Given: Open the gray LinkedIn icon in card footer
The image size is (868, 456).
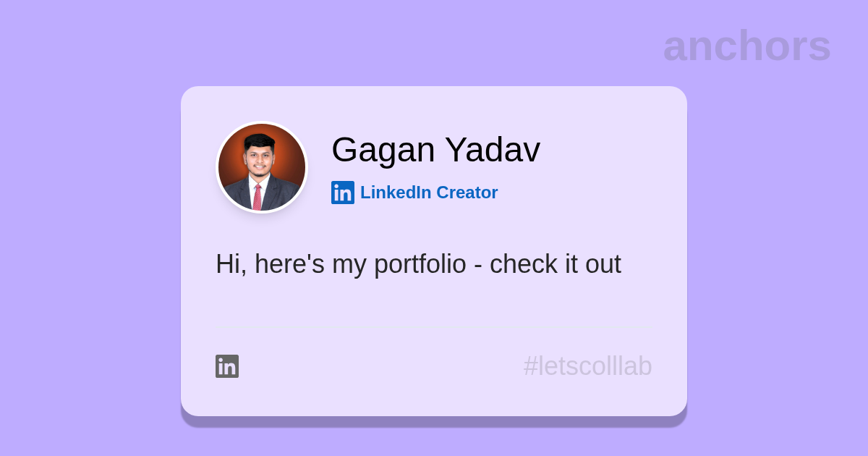Looking at the screenshot, I should (227, 366).
